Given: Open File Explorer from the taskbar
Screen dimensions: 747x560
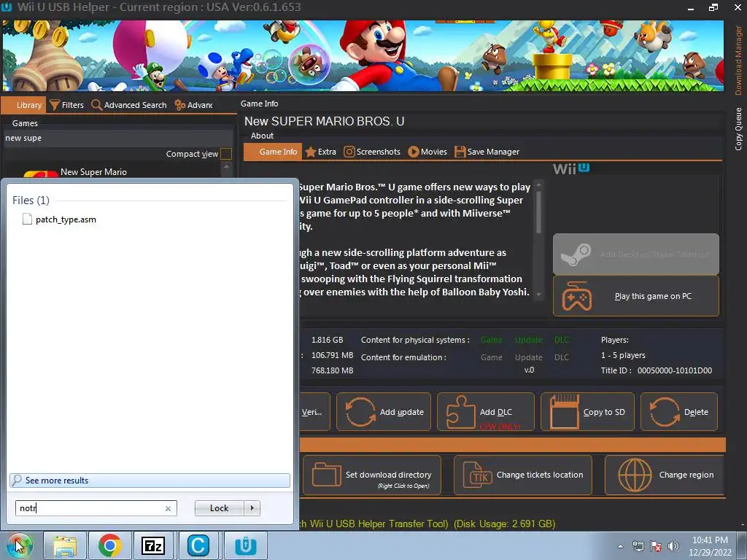Looking at the screenshot, I should [64, 545].
